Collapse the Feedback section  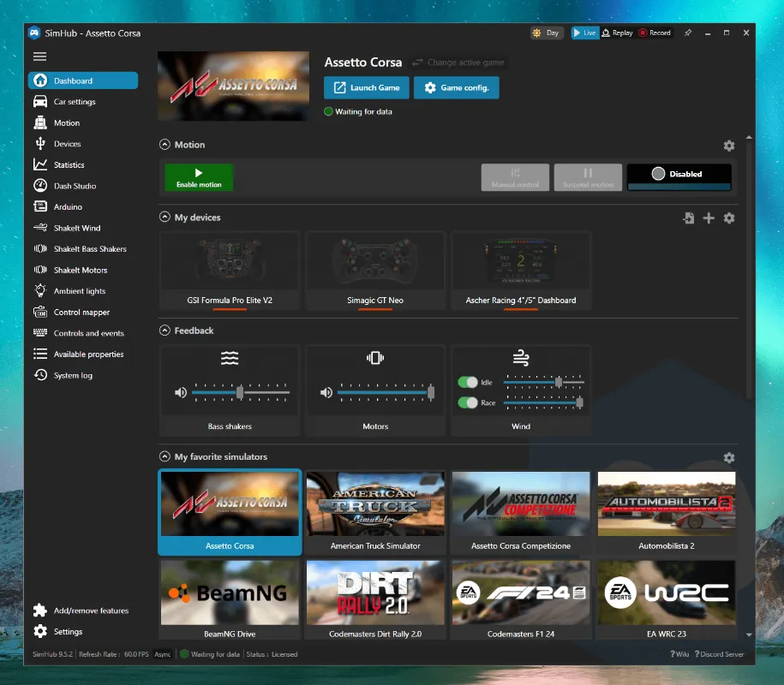tap(165, 331)
